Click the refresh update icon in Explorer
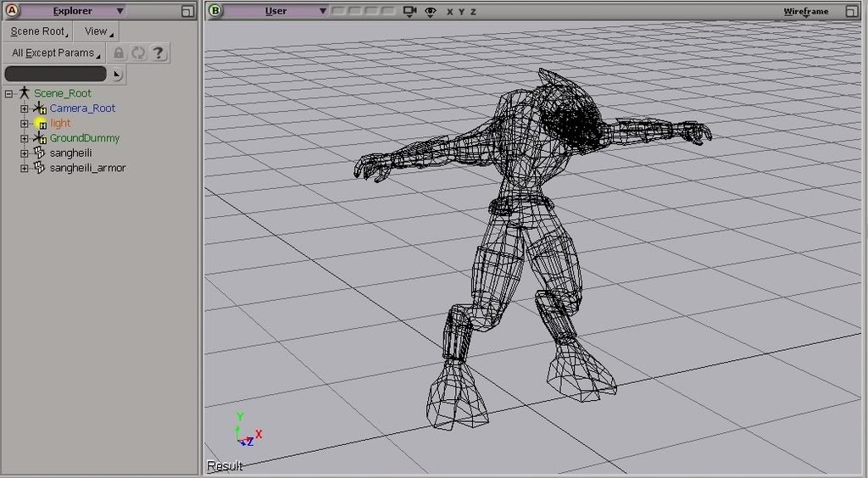Screen dimensions: 868x478 click(138, 53)
